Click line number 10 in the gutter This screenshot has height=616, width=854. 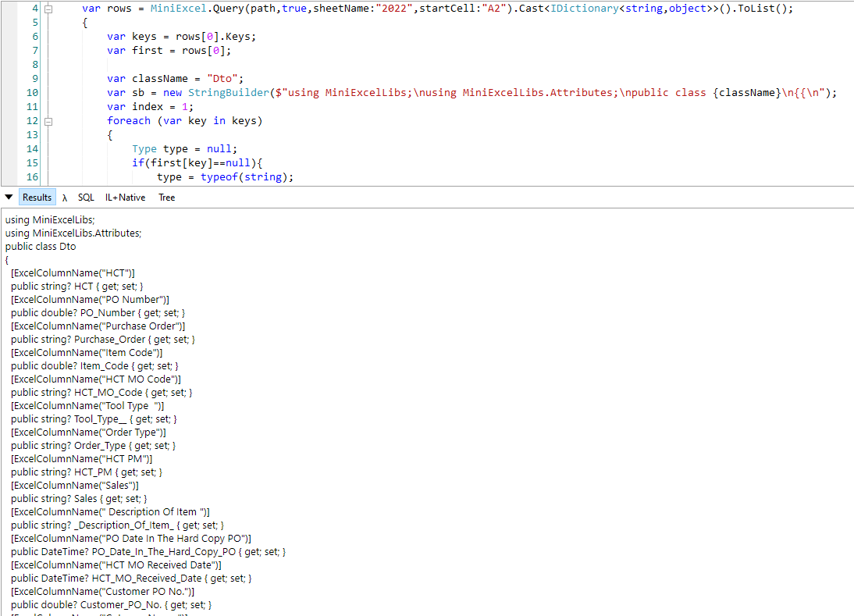point(32,92)
